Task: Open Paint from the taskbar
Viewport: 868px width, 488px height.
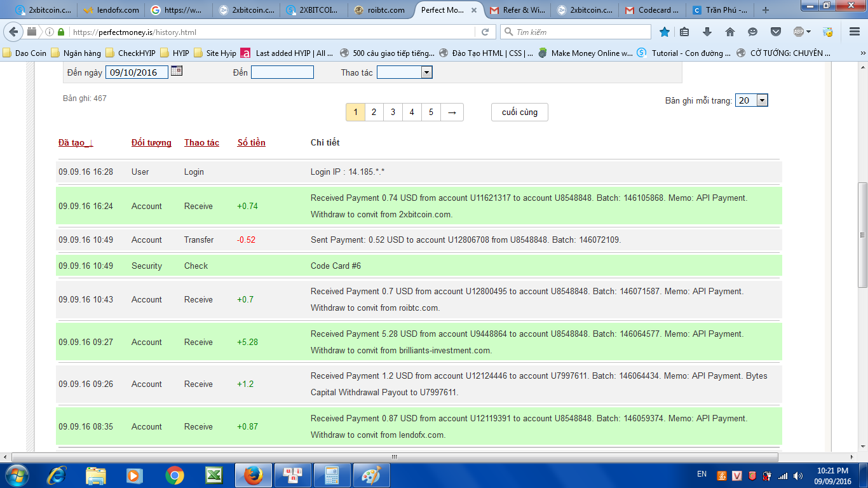Action: (x=371, y=475)
